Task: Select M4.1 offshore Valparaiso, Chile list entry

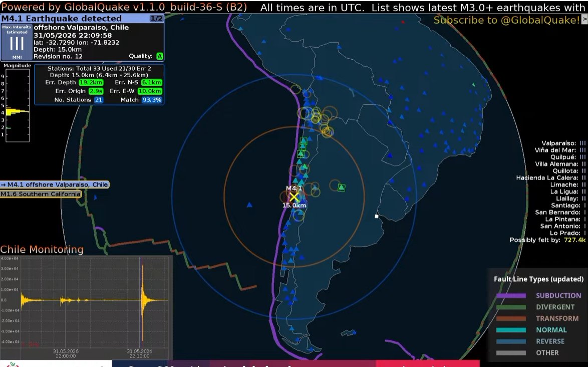Action: click(x=55, y=185)
